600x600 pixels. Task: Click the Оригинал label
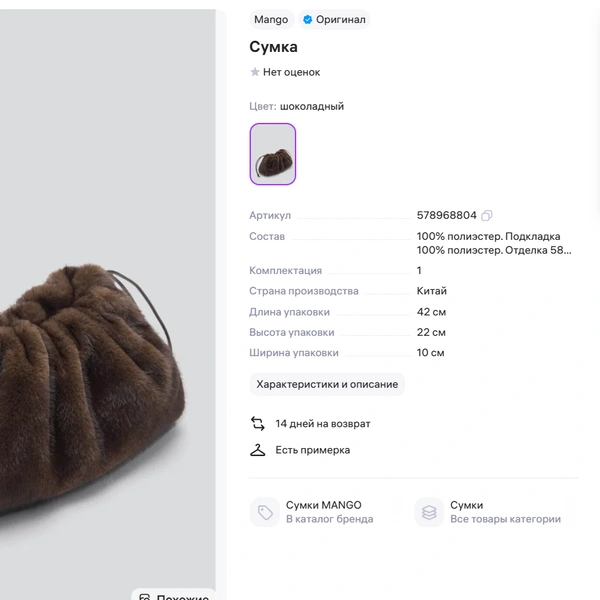[341, 19]
